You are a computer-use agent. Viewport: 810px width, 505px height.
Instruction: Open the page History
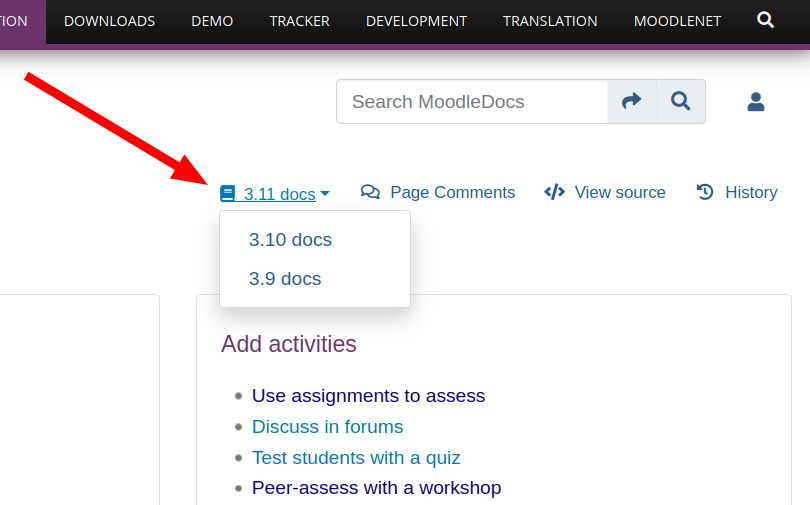[737, 192]
